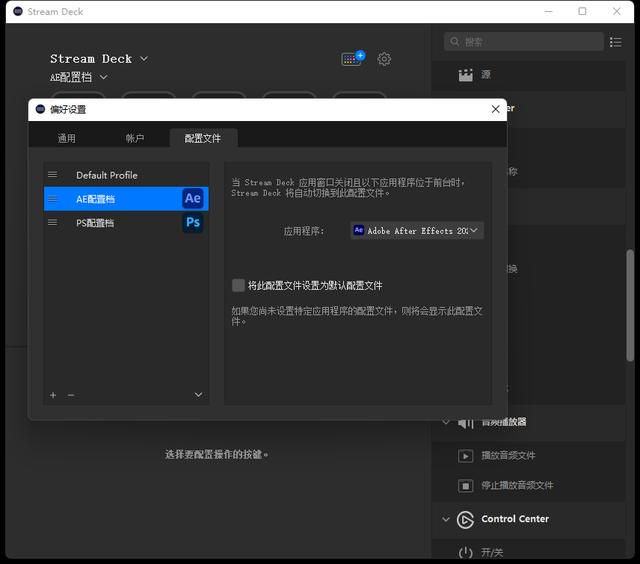640x564 pixels.
Task: Switch to the 通用 tab
Action: coord(67,138)
